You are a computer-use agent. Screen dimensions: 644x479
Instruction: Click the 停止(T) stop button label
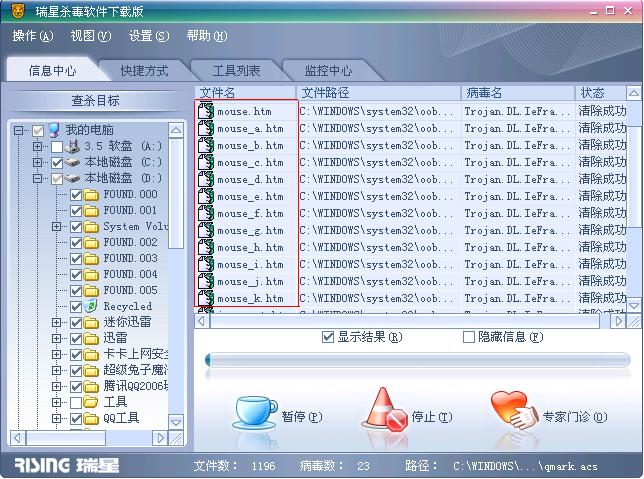[432, 417]
